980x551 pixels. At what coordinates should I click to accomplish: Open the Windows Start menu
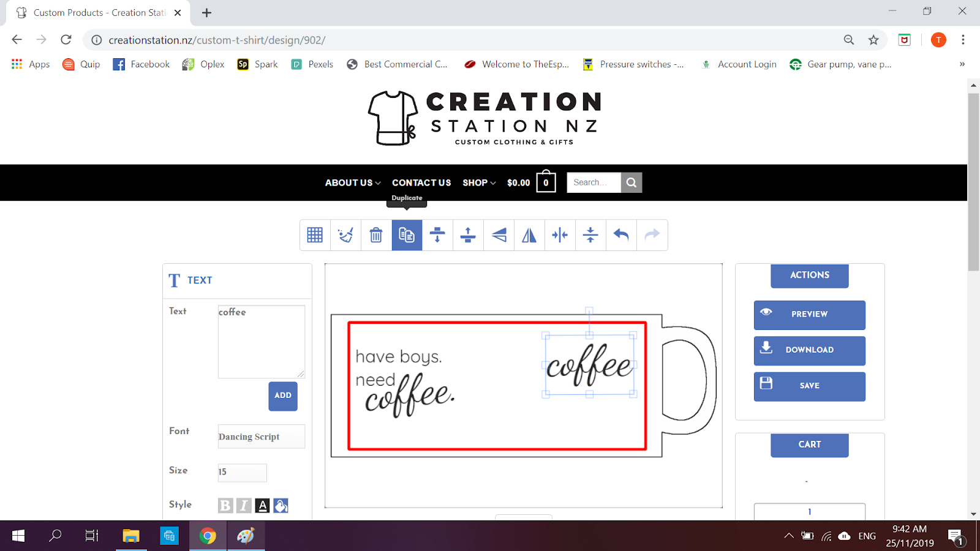(18, 536)
